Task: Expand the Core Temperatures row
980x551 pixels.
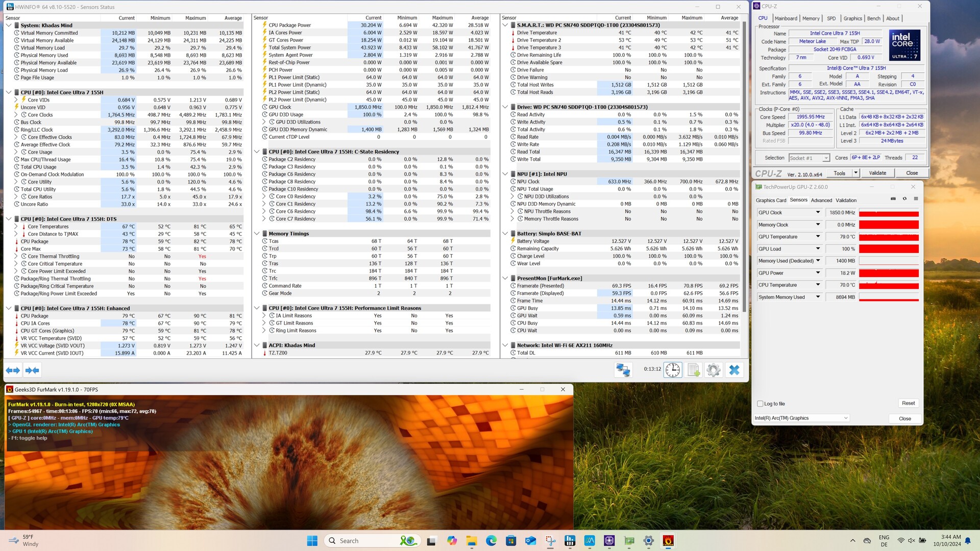Action: pos(16,227)
